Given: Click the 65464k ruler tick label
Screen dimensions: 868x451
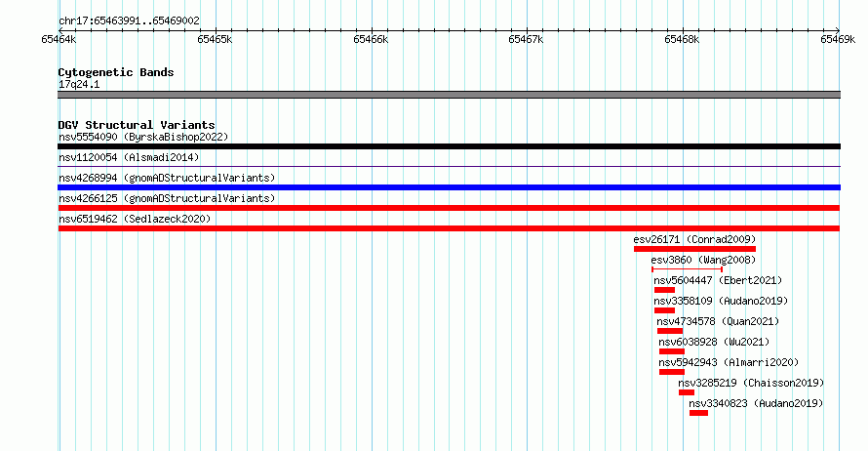Looking at the screenshot, I should pyautogui.click(x=59, y=39).
